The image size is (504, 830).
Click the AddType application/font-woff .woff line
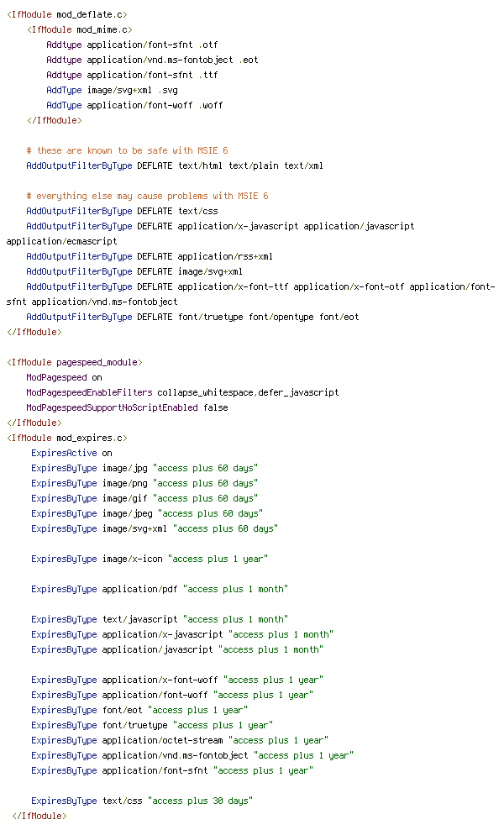click(134, 105)
